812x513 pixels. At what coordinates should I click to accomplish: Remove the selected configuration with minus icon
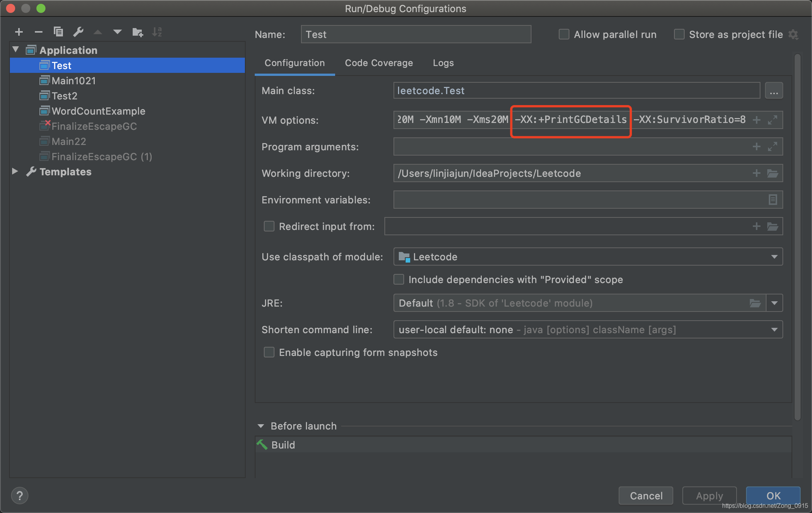pyautogui.click(x=38, y=32)
